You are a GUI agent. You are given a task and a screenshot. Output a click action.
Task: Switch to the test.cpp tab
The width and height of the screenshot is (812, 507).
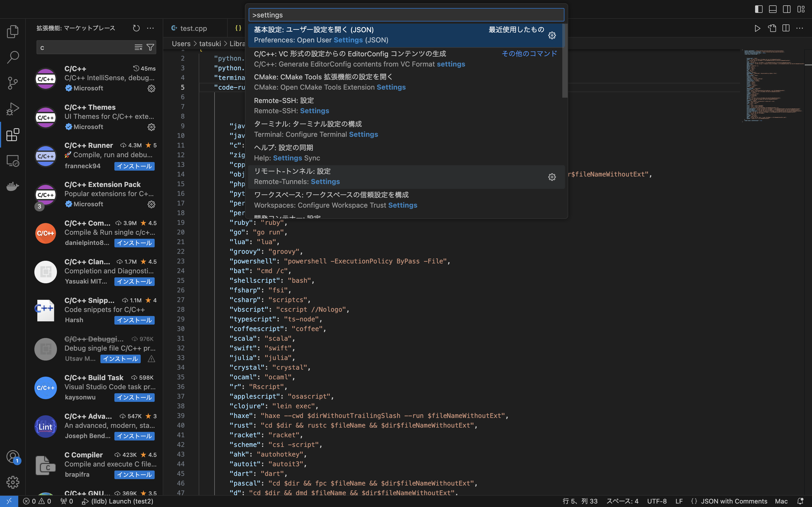pos(193,28)
